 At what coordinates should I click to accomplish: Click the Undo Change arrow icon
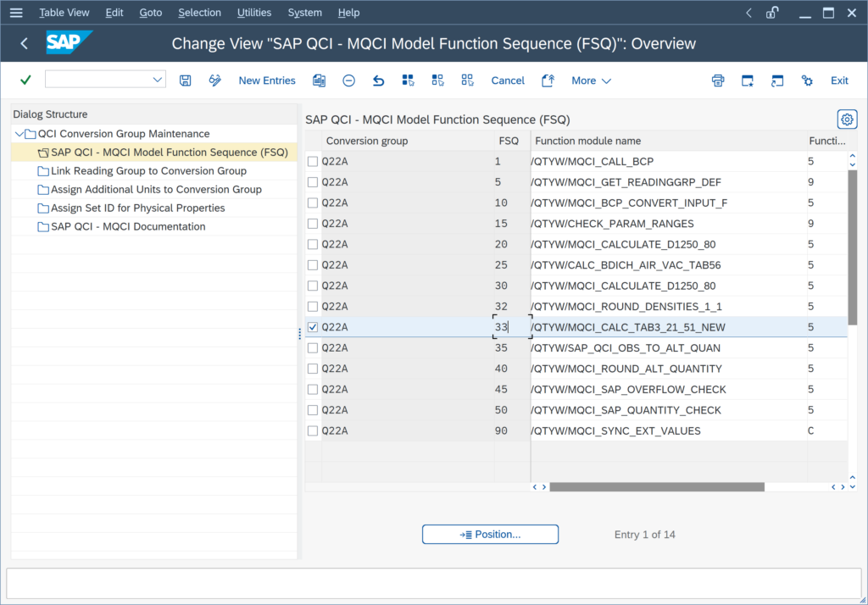point(379,80)
